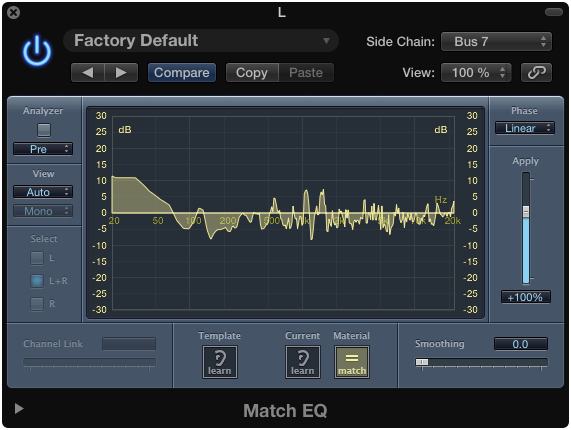Click the Apply slider handle
Screen dimensions: 571x430
tap(526, 212)
